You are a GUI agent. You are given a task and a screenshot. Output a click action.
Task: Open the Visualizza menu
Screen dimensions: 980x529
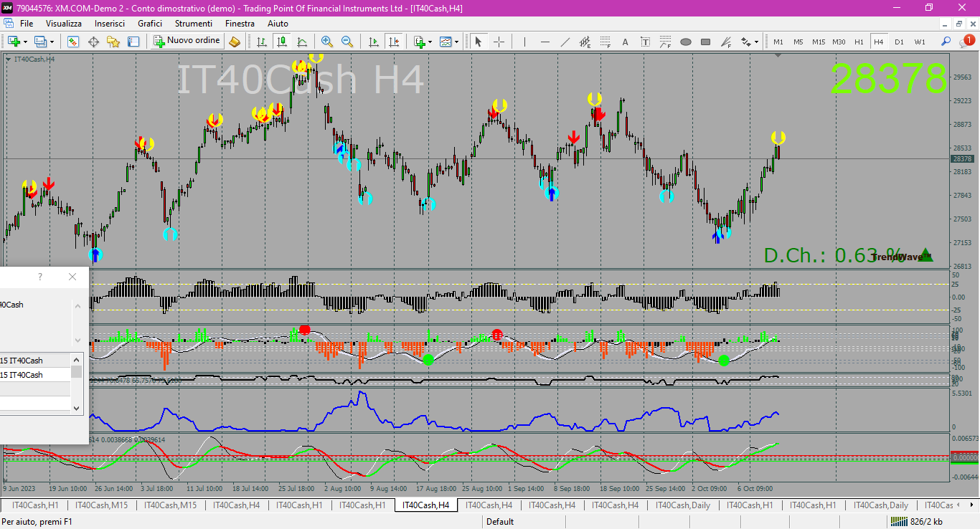(64, 24)
